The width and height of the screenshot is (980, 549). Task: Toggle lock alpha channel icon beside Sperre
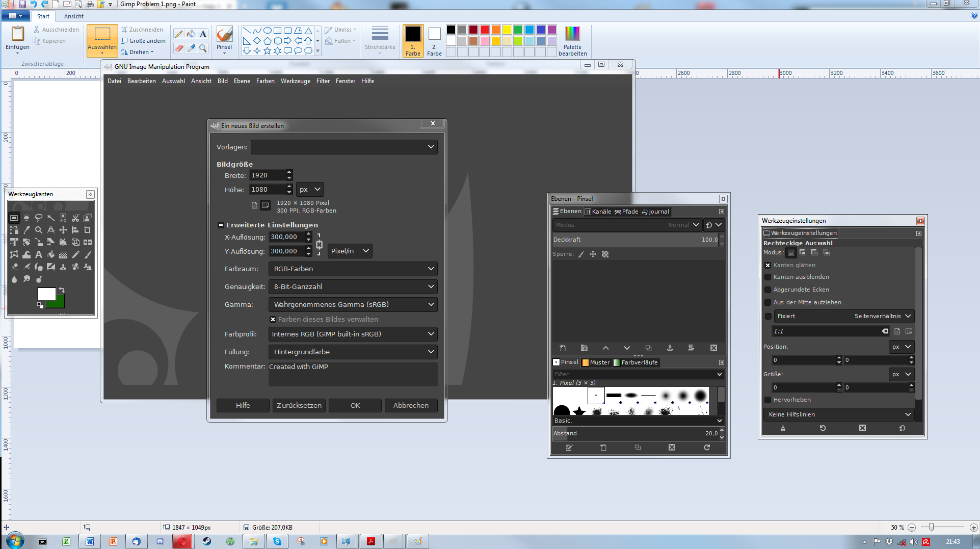point(605,254)
